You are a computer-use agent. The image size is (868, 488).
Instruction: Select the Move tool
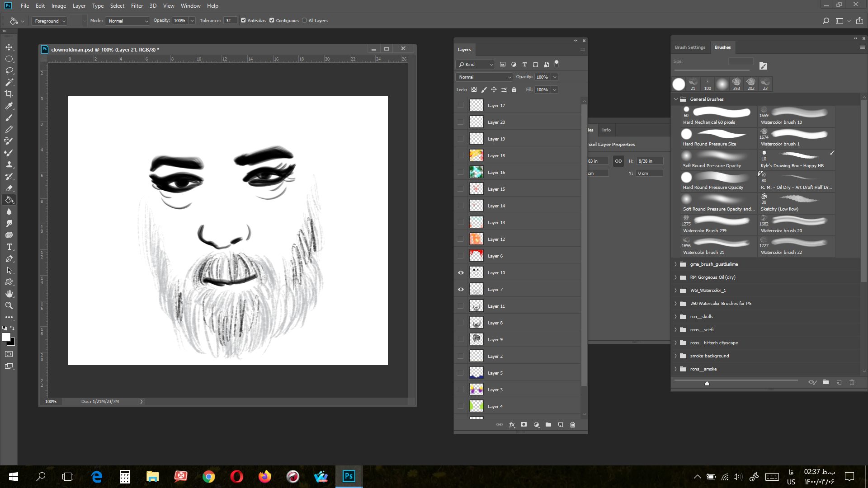point(9,47)
